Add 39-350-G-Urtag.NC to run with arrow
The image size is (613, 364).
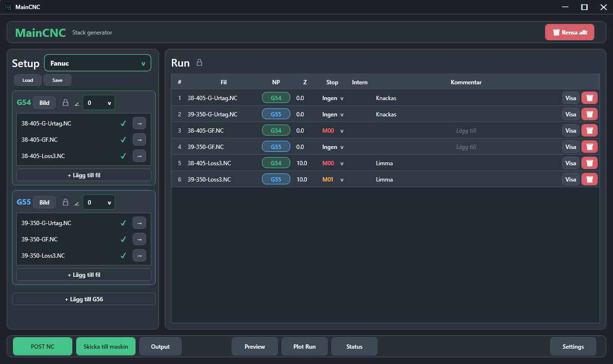[139, 223]
